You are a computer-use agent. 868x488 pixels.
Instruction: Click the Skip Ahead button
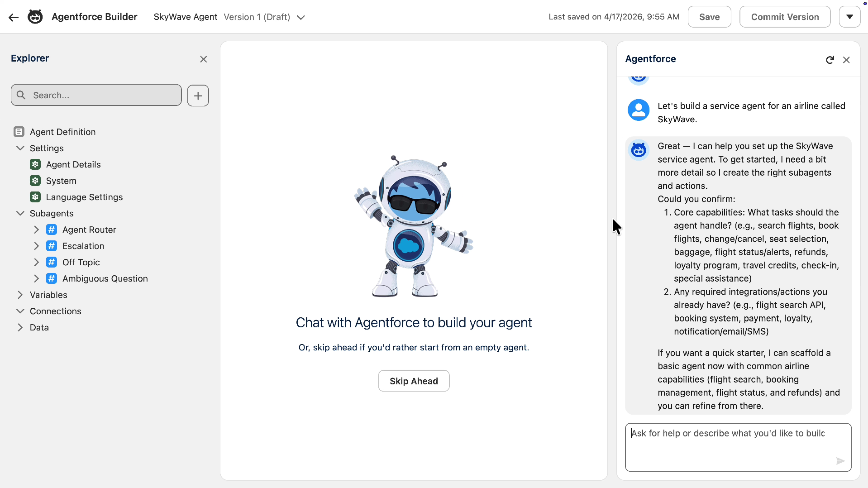pos(414,381)
